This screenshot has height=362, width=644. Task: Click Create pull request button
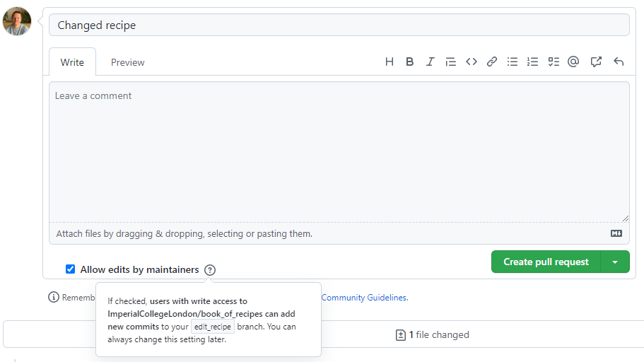click(x=546, y=262)
